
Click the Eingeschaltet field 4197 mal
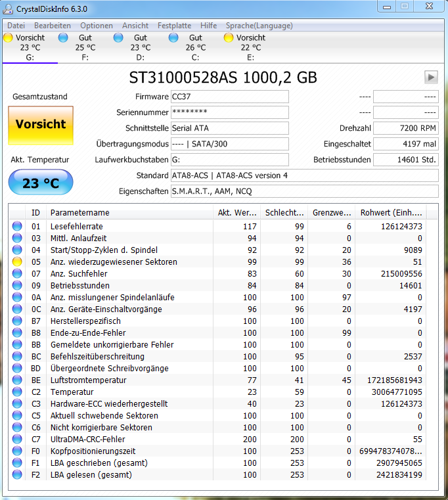click(x=405, y=144)
